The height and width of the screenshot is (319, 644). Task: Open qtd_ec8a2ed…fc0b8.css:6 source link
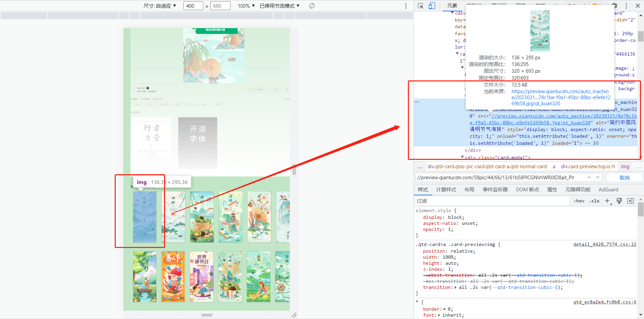coord(605,302)
